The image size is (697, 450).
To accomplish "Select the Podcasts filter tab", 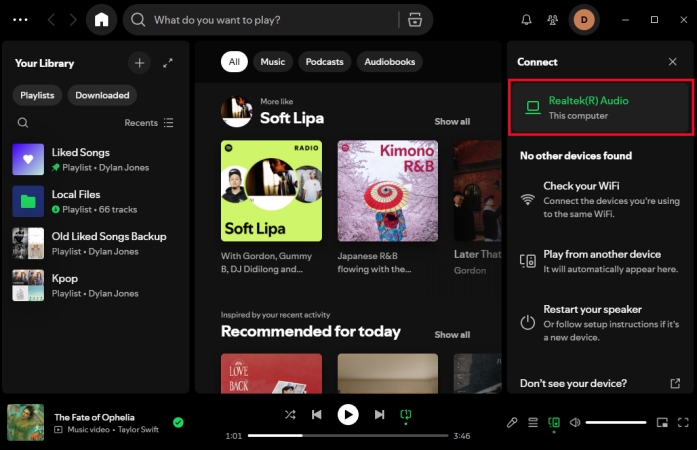I will 324,62.
